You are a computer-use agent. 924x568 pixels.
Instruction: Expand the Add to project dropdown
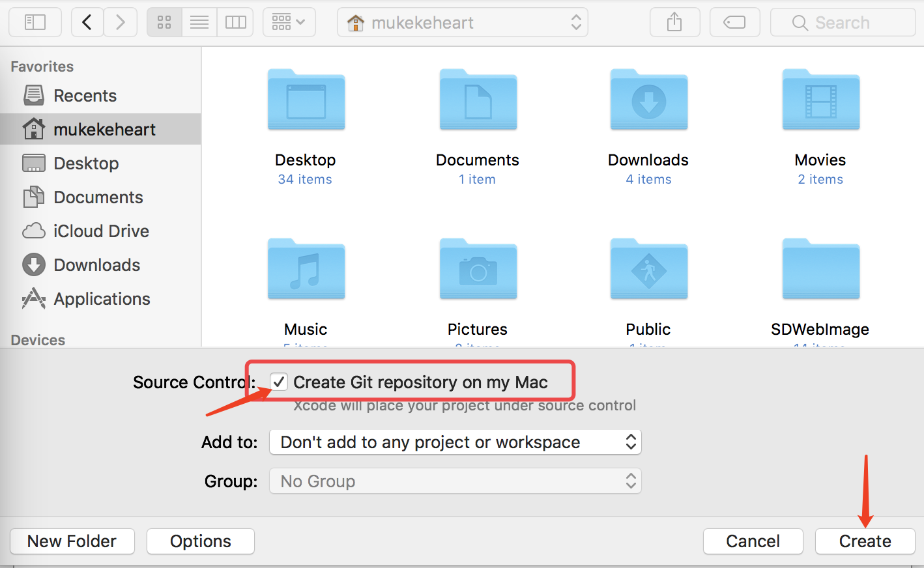(455, 442)
